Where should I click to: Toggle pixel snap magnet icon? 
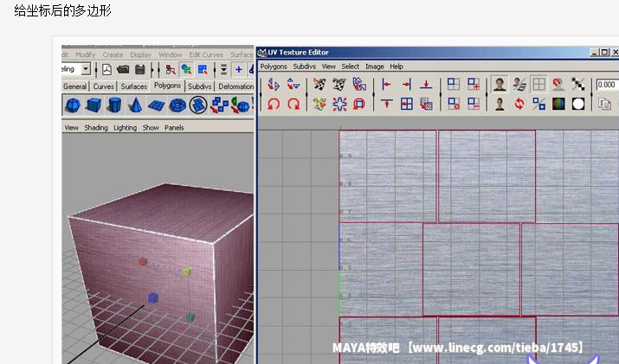(x=558, y=85)
